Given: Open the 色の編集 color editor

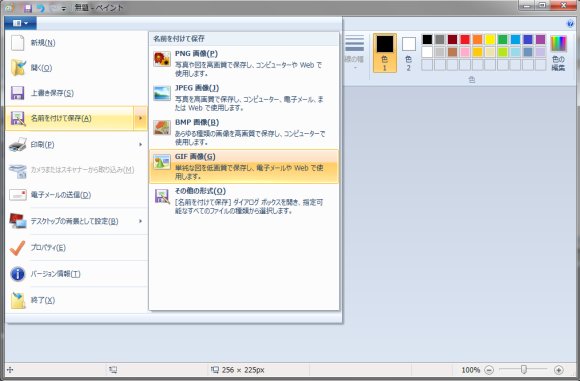Looking at the screenshot, I should pos(559,53).
